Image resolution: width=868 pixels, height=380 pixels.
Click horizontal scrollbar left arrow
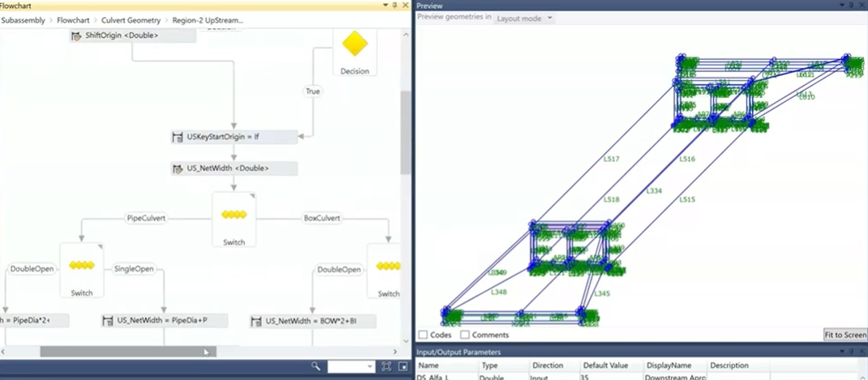[4, 352]
